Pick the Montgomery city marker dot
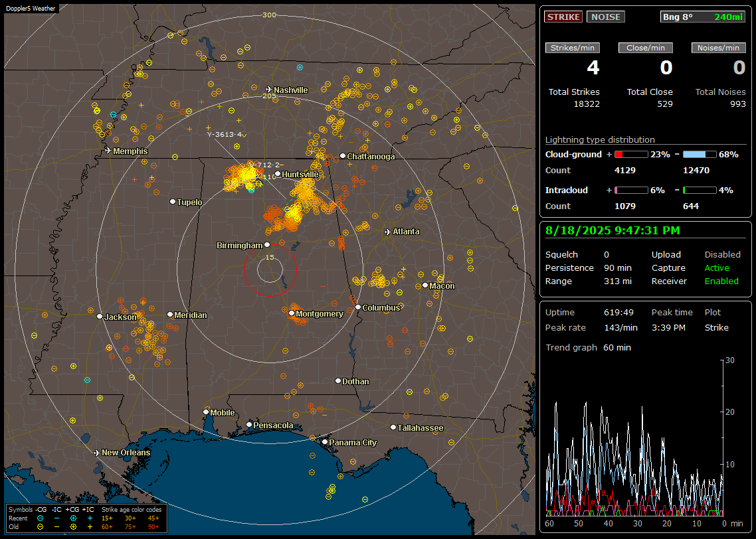Image resolution: width=756 pixels, height=539 pixels. [292, 313]
